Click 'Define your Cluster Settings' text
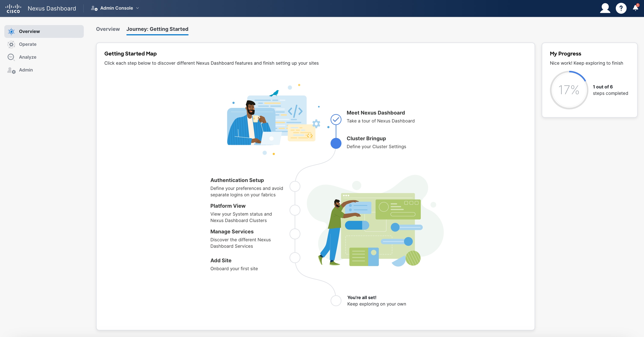644x337 pixels. (376, 147)
